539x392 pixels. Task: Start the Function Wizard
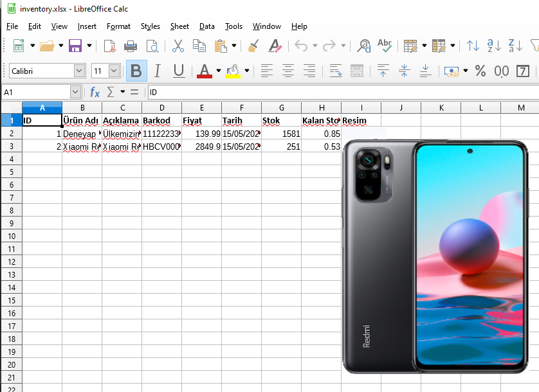point(95,92)
